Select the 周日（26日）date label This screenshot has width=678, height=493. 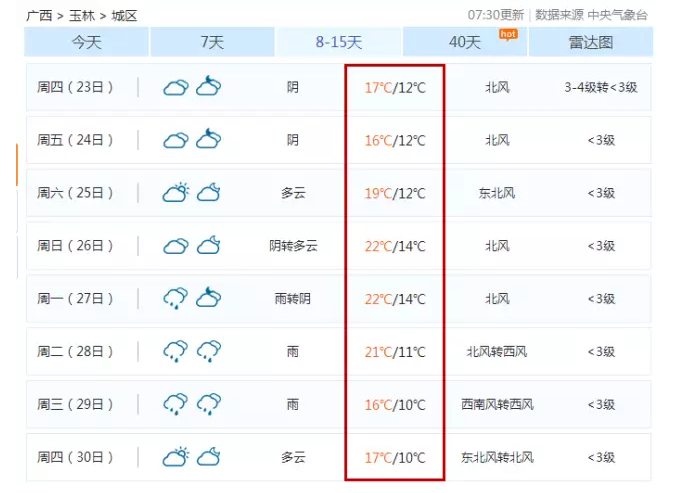click(x=75, y=246)
